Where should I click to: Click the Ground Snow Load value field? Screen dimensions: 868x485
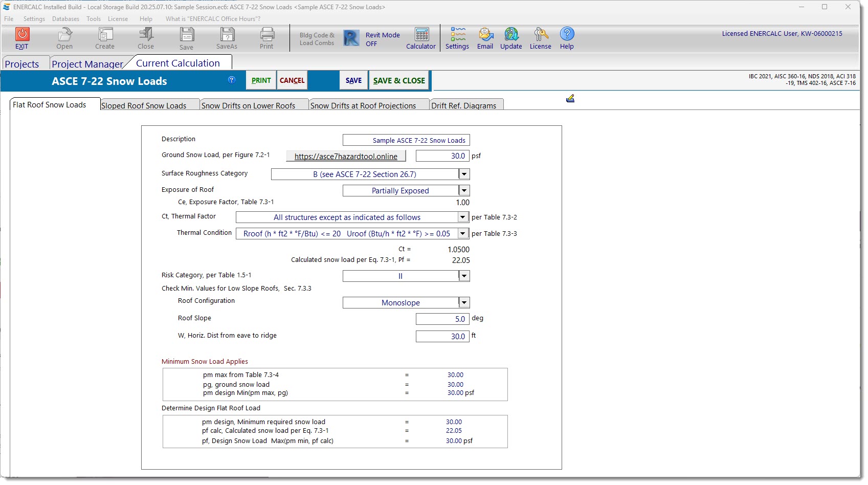[x=442, y=156]
